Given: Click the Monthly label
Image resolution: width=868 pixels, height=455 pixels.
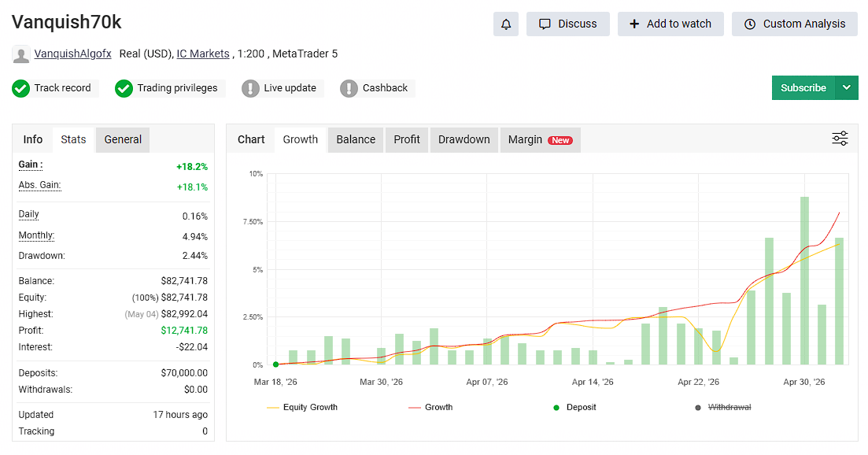Looking at the screenshot, I should (36, 235).
